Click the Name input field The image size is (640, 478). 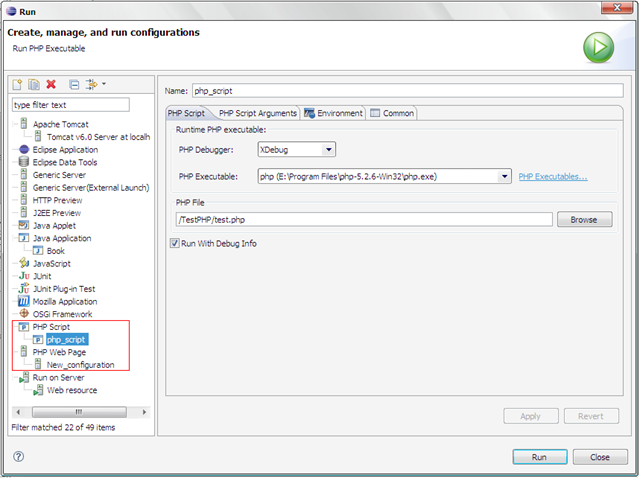pyautogui.click(x=408, y=91)
